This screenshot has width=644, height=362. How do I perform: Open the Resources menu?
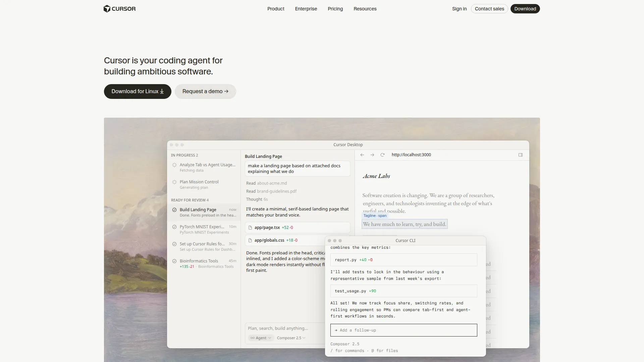click(x=365, y=9)
